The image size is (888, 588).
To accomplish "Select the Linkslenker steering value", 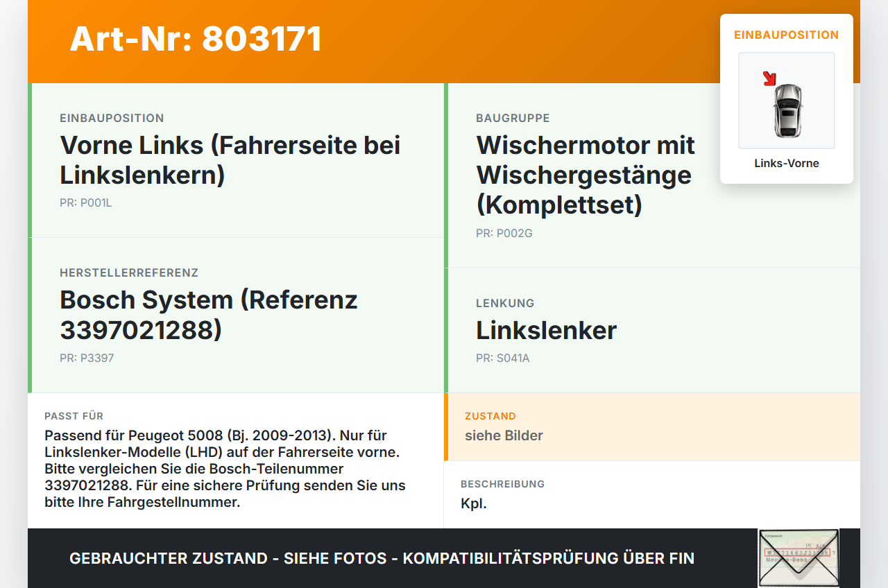I will point(546,330).
